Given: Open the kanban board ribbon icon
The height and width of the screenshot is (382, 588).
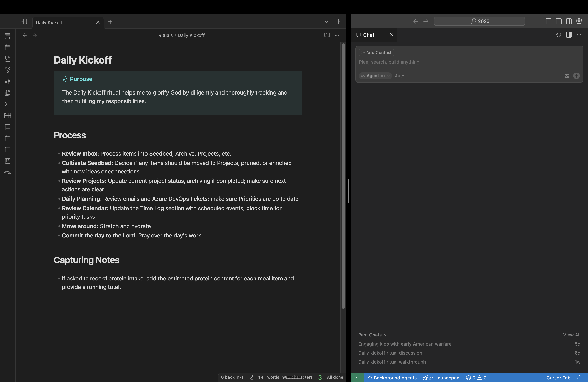Looking at the screenshot, I should pyautogui.click(x=8, y=161).
